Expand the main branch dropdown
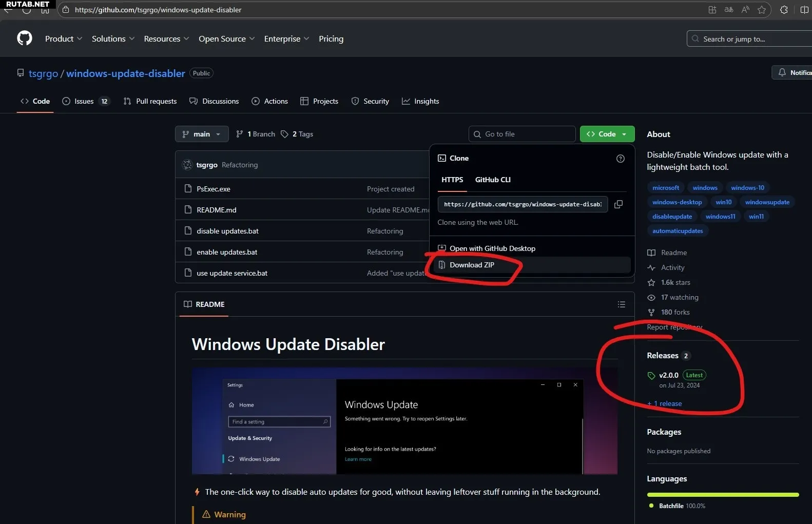 202,134
